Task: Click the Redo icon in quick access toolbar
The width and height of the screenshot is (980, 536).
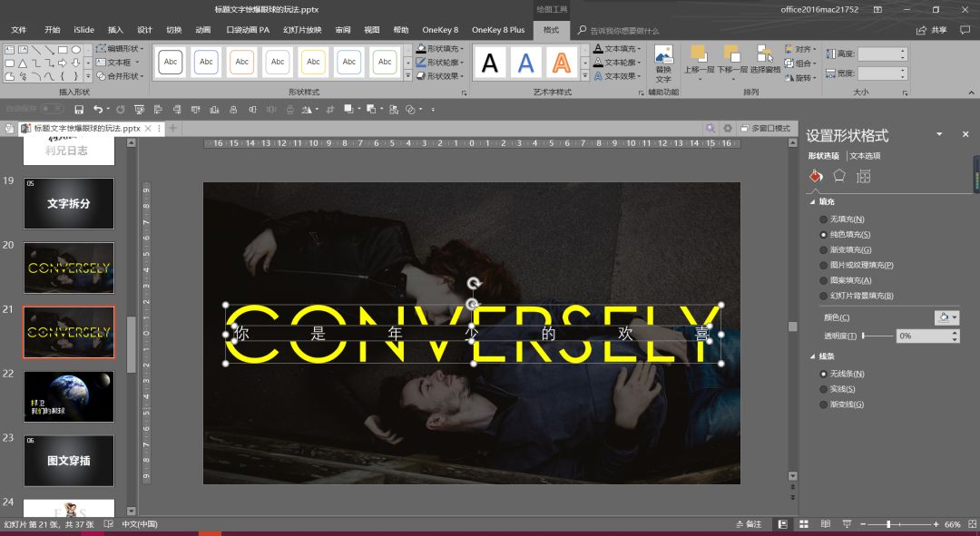Action: click(x=120, y=110)
